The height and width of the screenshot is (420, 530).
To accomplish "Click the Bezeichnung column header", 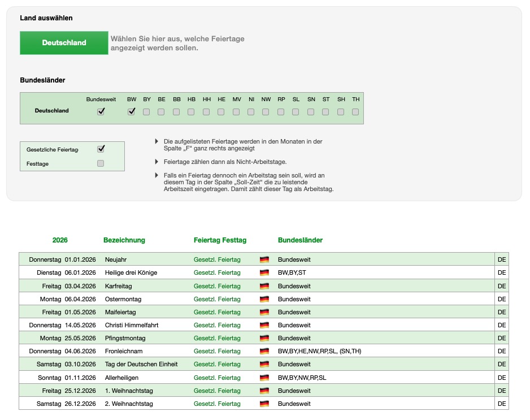I will (124, 240).
